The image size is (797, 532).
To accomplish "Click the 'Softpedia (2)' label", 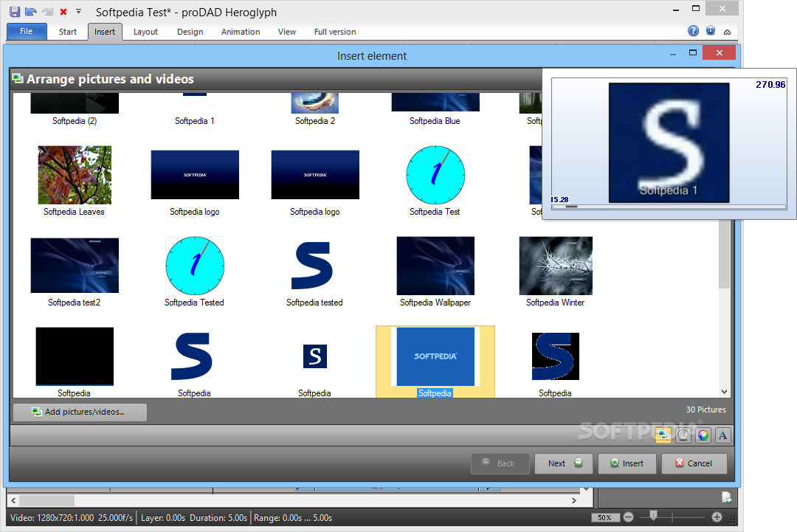I will pos(75,121).
